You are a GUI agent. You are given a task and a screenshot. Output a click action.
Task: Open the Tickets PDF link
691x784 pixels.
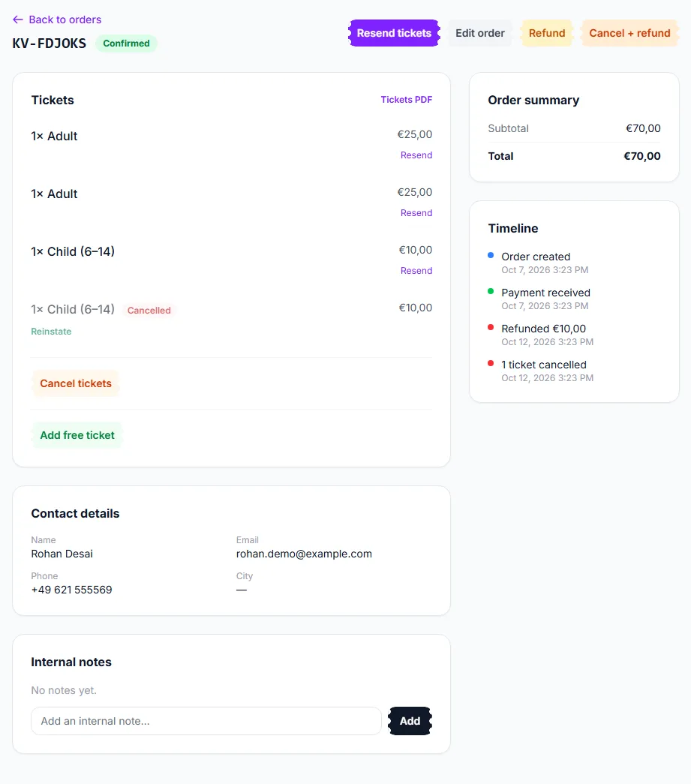point(407,100)
